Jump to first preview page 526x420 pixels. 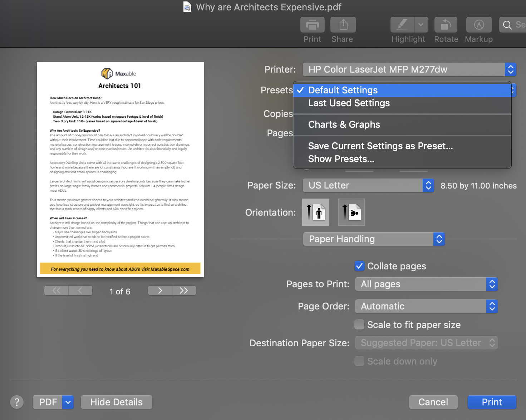coord(56,290)
